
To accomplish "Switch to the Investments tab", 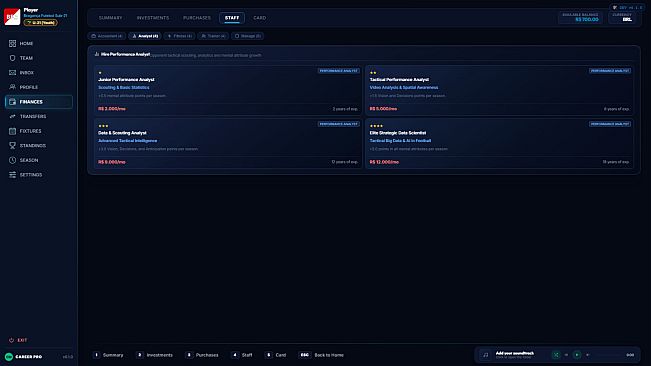I will click(x=153, y=18).
